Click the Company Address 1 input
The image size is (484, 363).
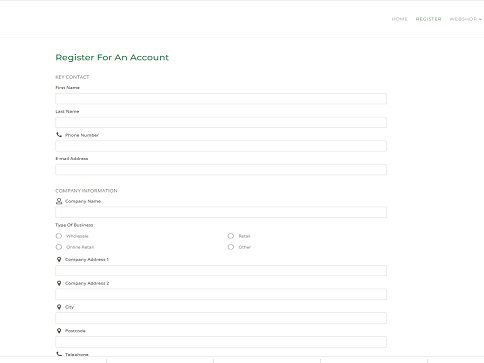[x=221, y=271]
